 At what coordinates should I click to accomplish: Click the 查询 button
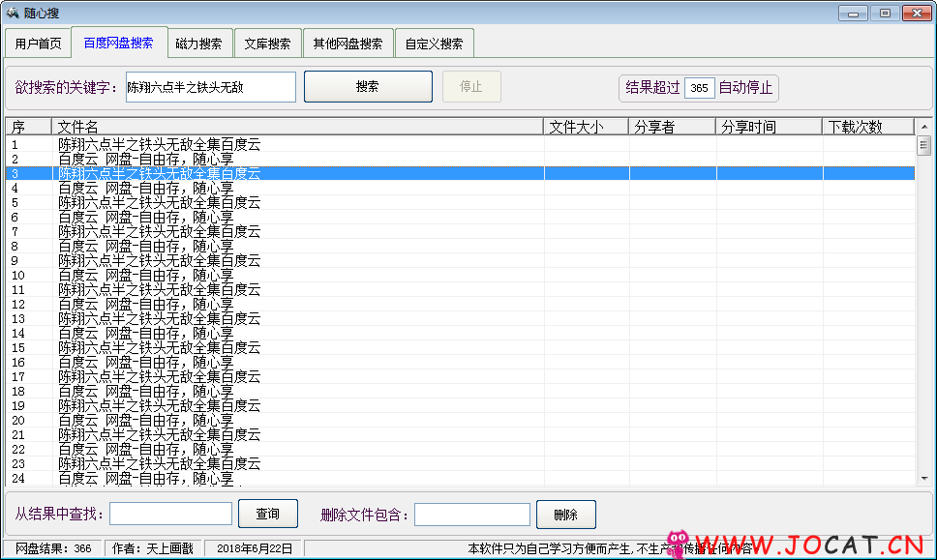(268, 514)
